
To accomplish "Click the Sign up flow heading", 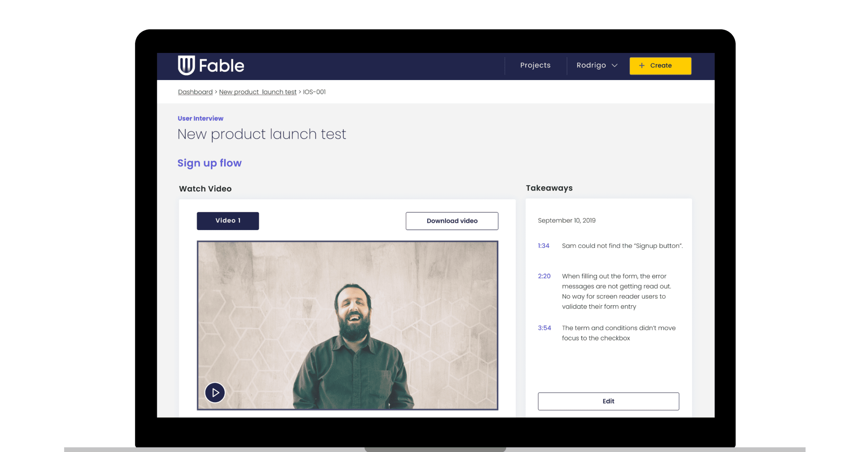I will pyautogui.click(x=209, y=163).
